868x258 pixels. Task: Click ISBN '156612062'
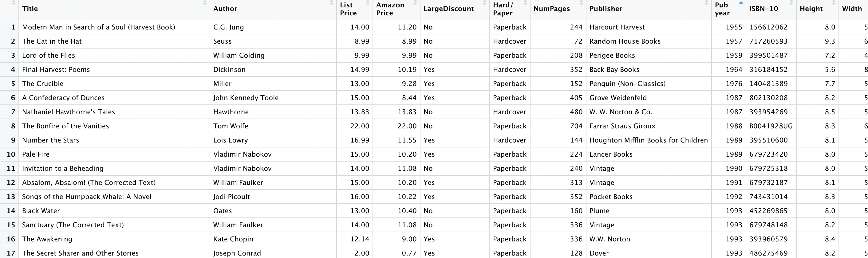coord(769,27)
